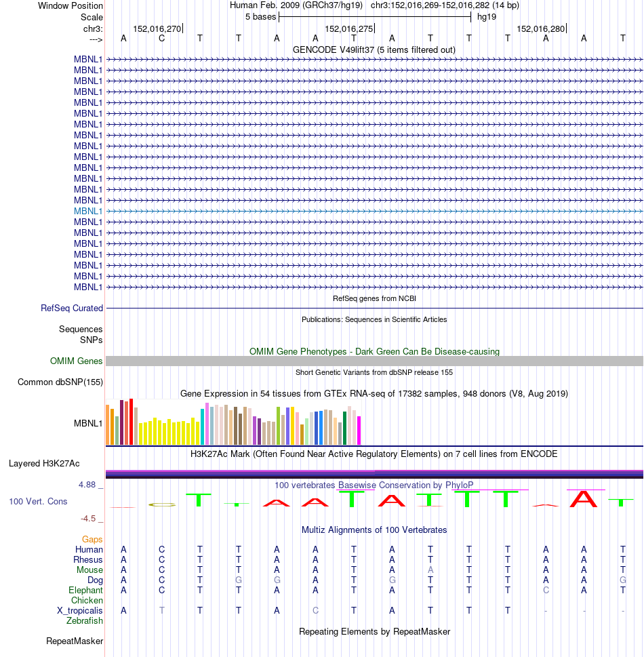Select the GENCODE V49lift37 track title
The height and width of the screenshot is (657, 644).
(374, 50)
